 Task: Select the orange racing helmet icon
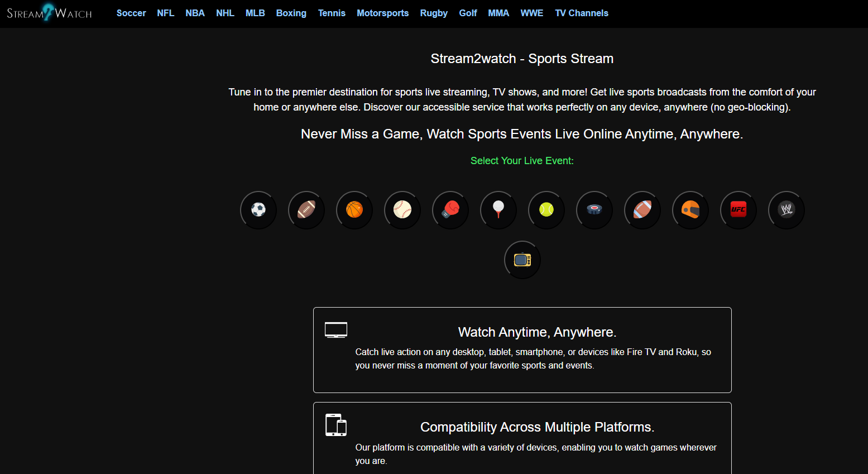pos(690,210)
